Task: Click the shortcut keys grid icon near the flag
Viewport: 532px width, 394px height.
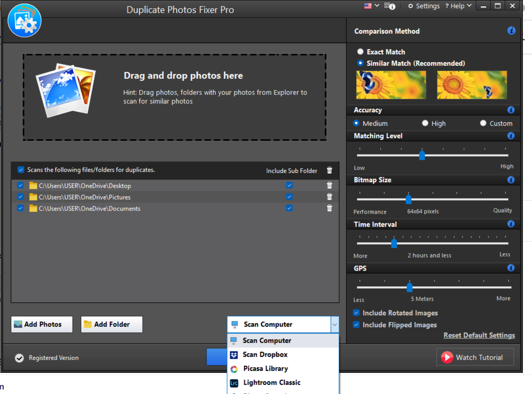Action: [x=388, y=6]
